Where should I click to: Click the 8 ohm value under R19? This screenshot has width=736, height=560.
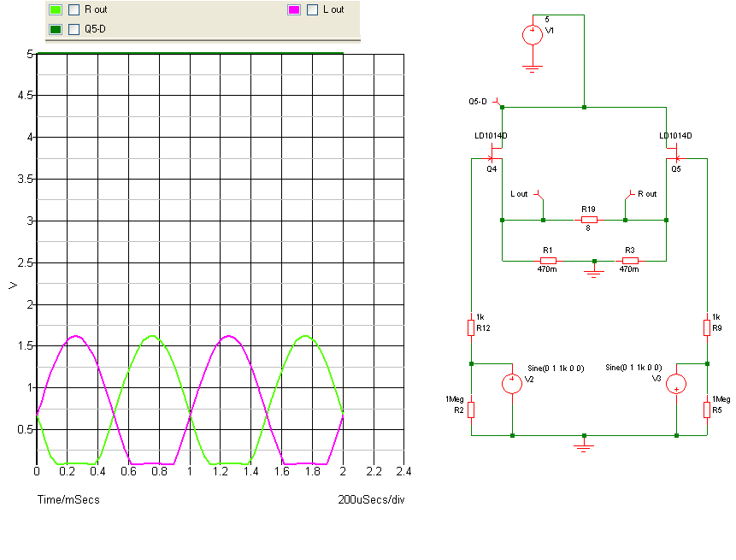pos(587,228)
